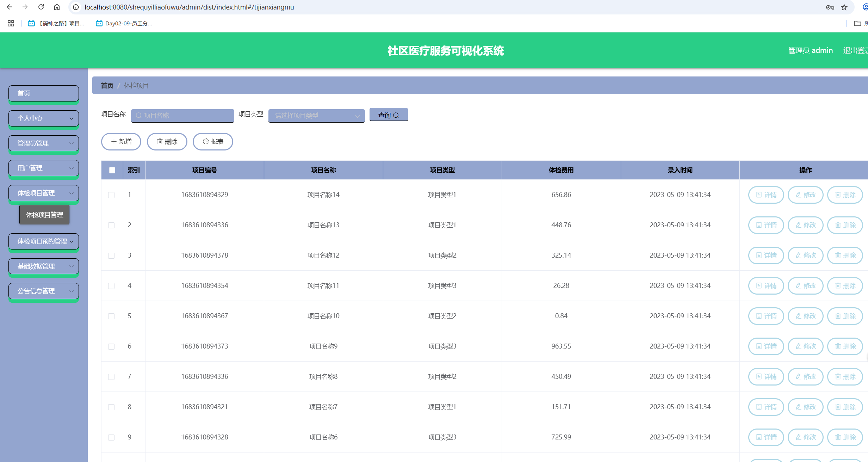Check the row 5 checkbox for 项目名称10
The height and width of the screenshot is (462, 868).
pos(111,316)
